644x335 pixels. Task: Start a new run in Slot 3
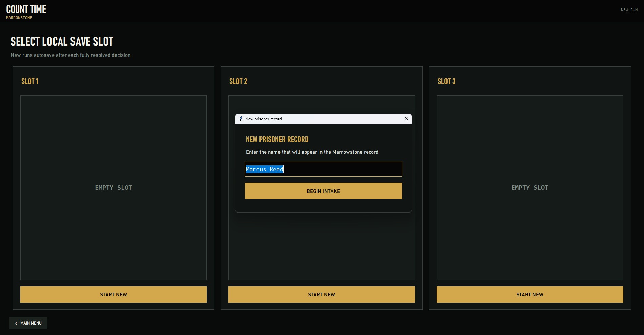click(x=530, y=294)
